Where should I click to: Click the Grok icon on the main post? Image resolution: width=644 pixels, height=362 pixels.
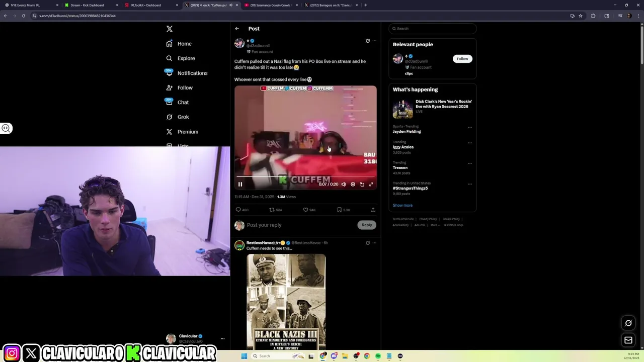(x=367, y=41)
